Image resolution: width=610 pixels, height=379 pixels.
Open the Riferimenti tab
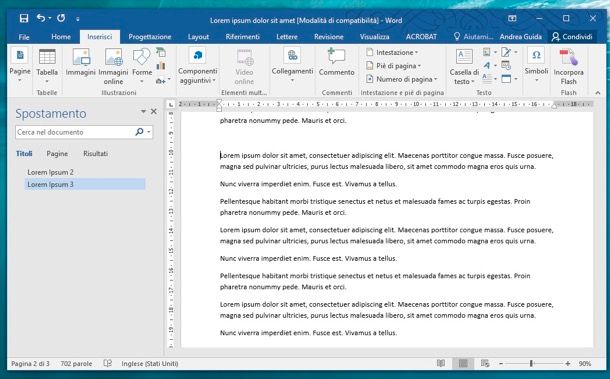tap(242, 37)
